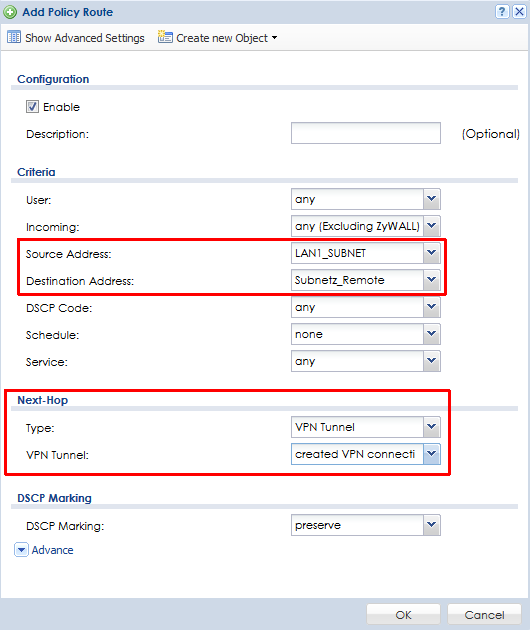
Task: Click the help question mark icon
Action: 502,11
